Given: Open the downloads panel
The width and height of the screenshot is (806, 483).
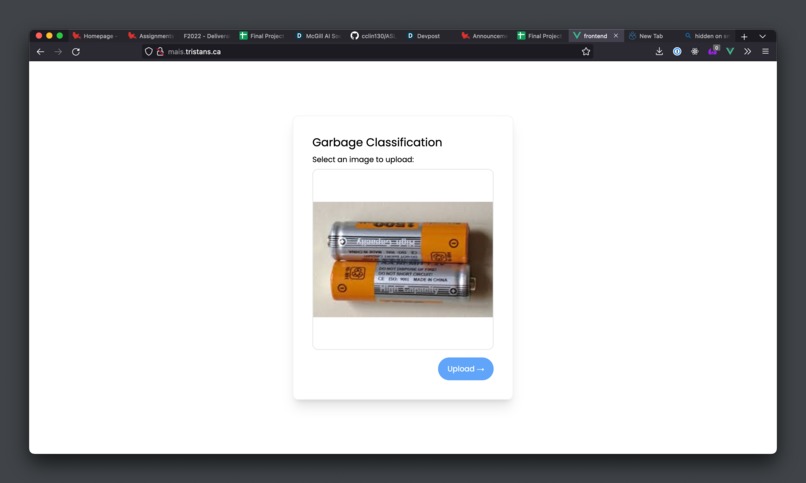Looking at the screenshot, I should [659, 51].
